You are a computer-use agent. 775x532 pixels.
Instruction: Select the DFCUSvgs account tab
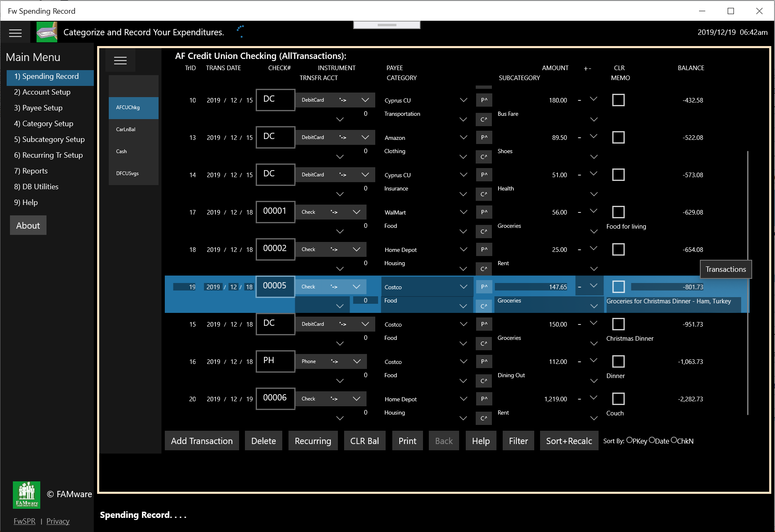[134, 173]
